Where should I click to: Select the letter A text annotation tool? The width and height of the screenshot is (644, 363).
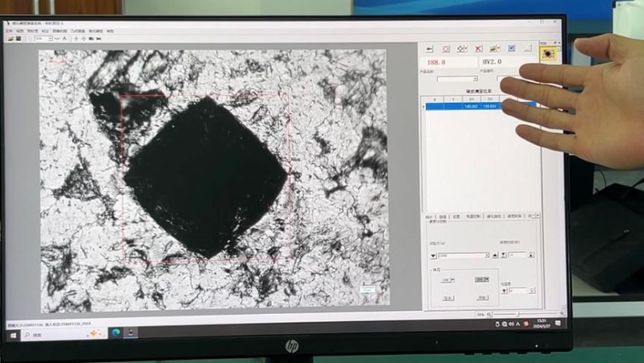[64, 39]
